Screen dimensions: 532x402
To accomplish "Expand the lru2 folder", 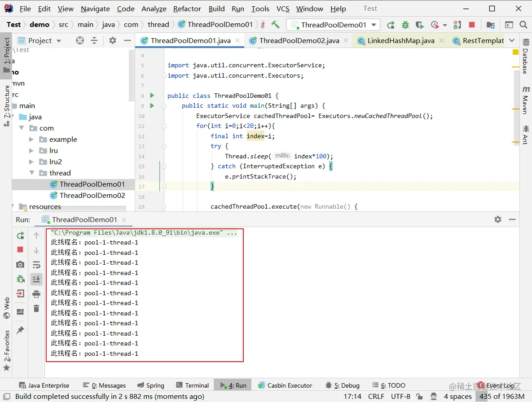I will pos(31,162).
